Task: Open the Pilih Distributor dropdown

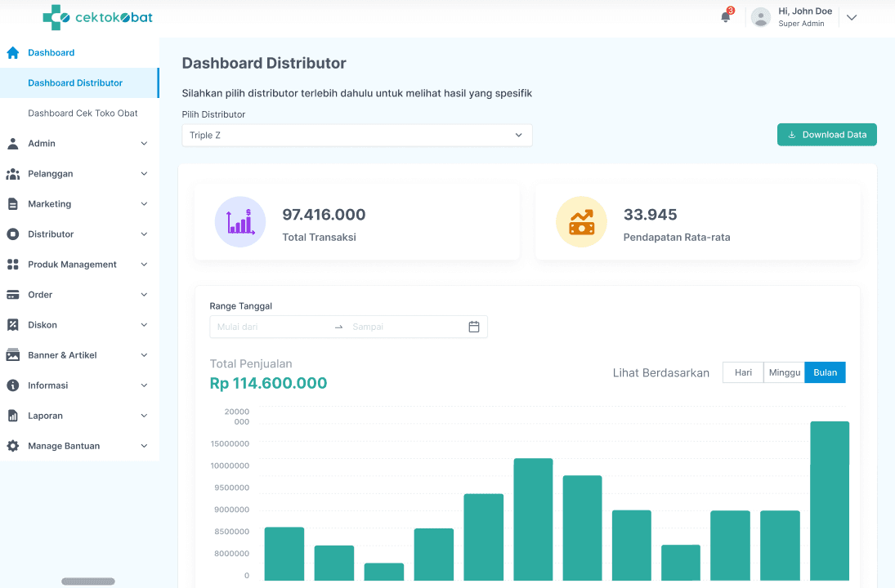Action: (356, 135)
